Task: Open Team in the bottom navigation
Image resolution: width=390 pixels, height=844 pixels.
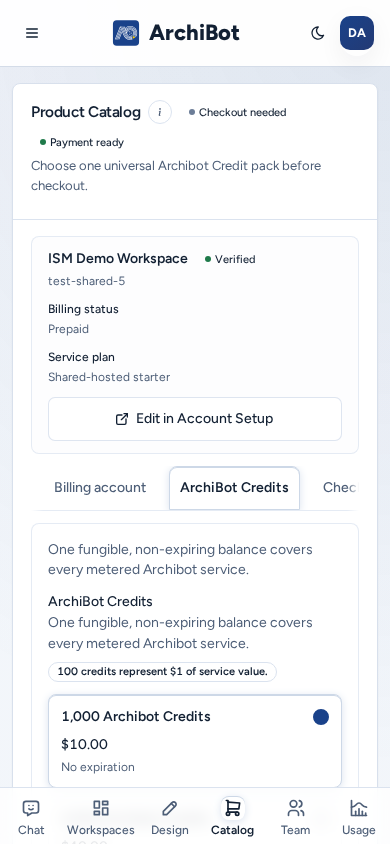Action: tap(295, 817)
